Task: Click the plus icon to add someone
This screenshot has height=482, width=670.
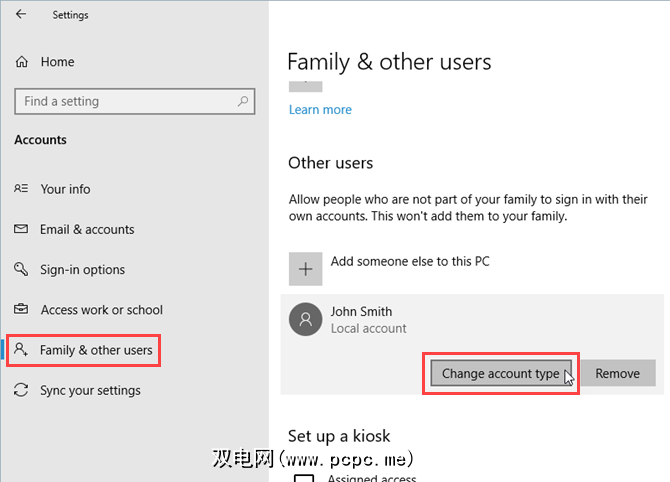Action: click(305, 268)
